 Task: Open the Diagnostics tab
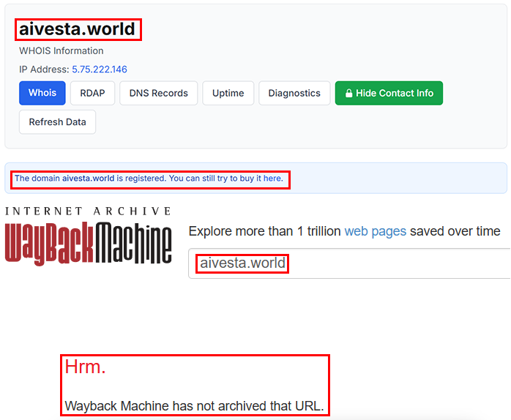click(294, 93)
